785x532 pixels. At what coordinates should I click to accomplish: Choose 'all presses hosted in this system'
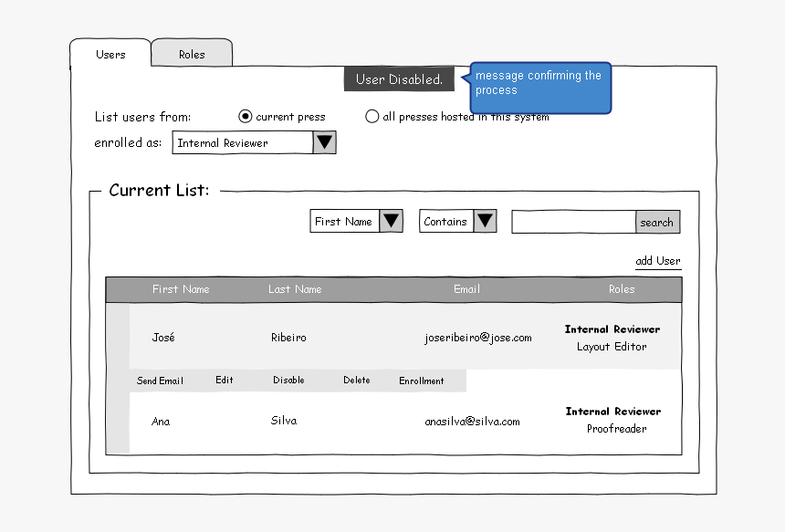point(372,116)
